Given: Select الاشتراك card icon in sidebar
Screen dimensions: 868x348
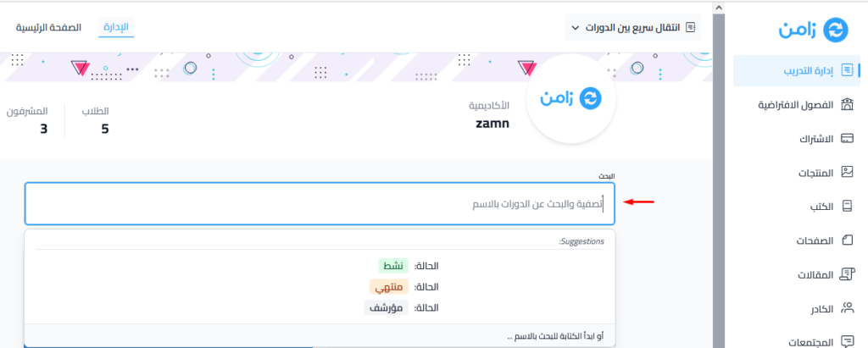Looking at the screenshot, I should pos(847,139).
